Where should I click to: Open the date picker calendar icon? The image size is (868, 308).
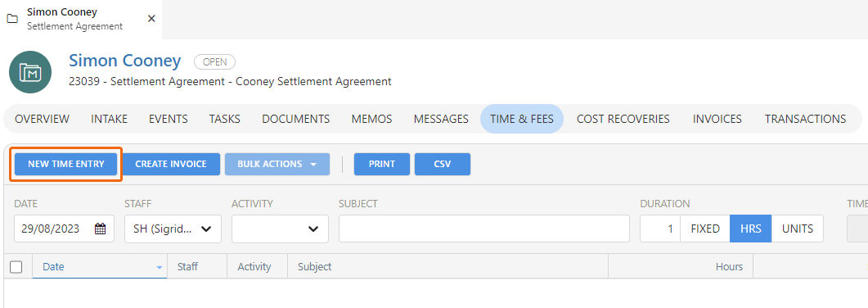pyautogui.click(x=100, y=229)
